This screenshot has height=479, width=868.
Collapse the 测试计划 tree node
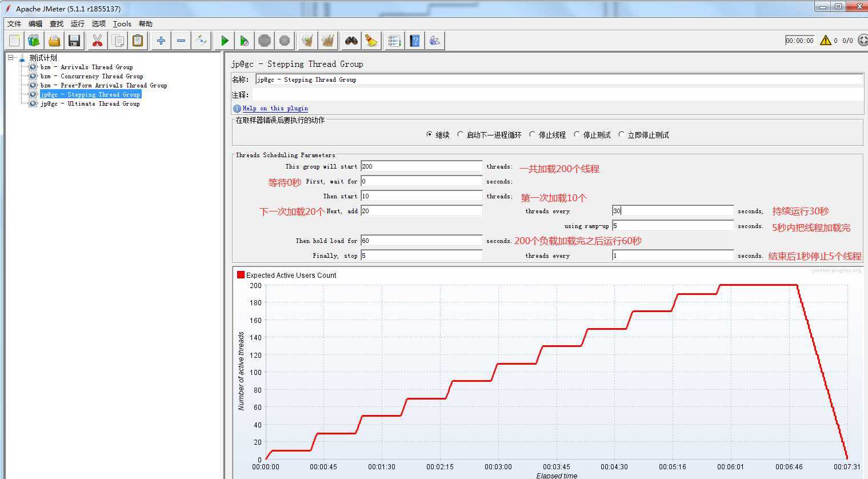[x=10, y=57]
